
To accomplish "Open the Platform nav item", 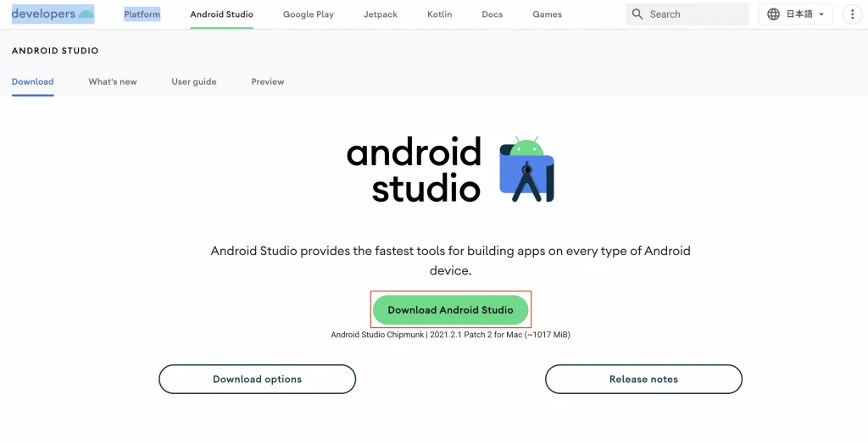I will pyautogui.click(x=142, y=14).
